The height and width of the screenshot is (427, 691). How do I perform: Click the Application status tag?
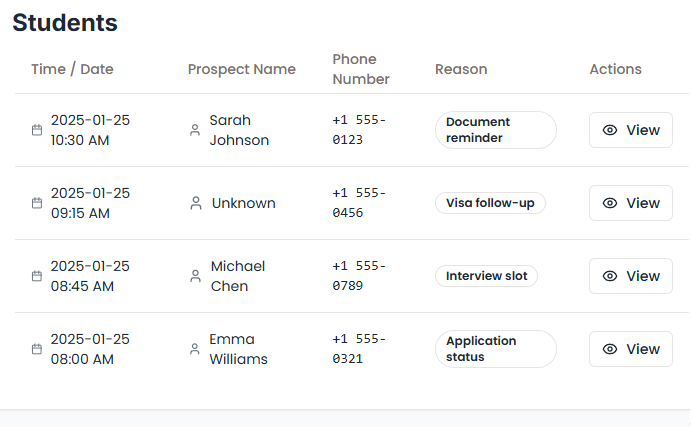pyautogui.click(x=495, y=349)
